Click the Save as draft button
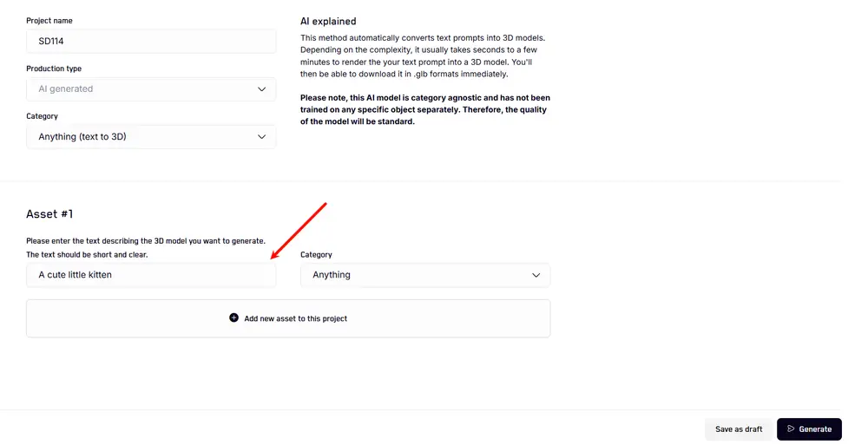868x445 pixels. [739, 429]
